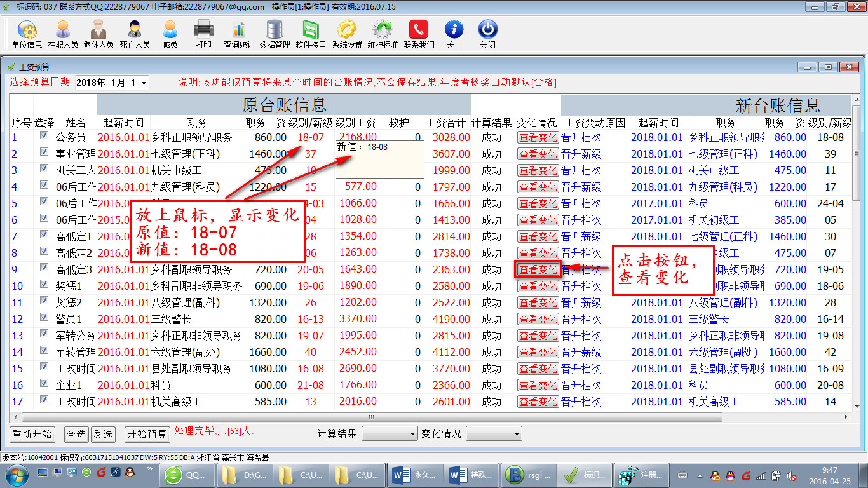Open the 单位信息 unit info icon
Viewport: 868px width, 488px height.
tap(27, 34)
